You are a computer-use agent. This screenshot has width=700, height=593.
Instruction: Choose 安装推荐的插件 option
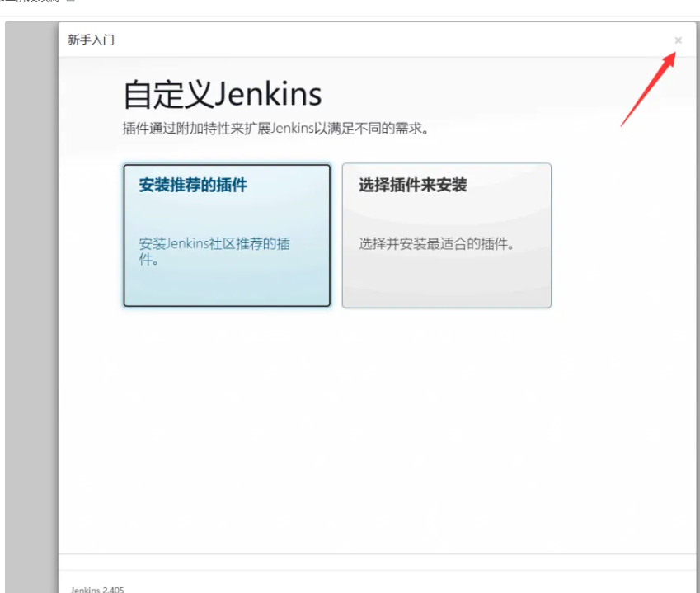pyautogui.click(x=228, y=235)
